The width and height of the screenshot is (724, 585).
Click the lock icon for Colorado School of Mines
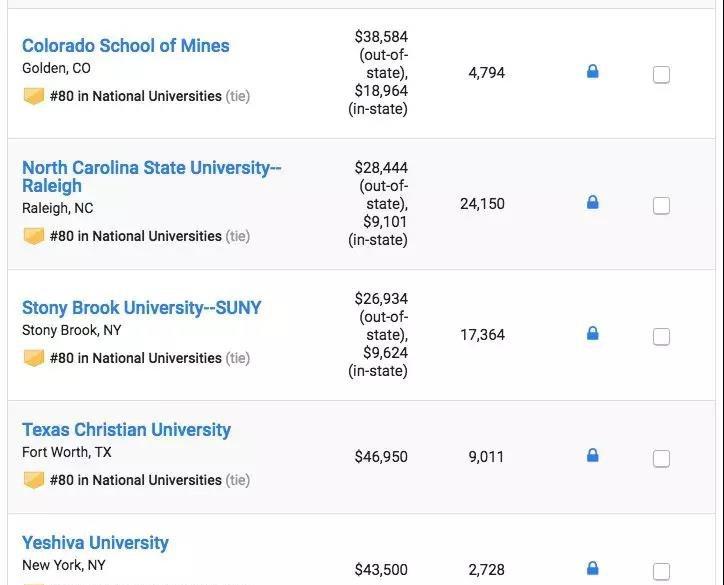(592, 72)
